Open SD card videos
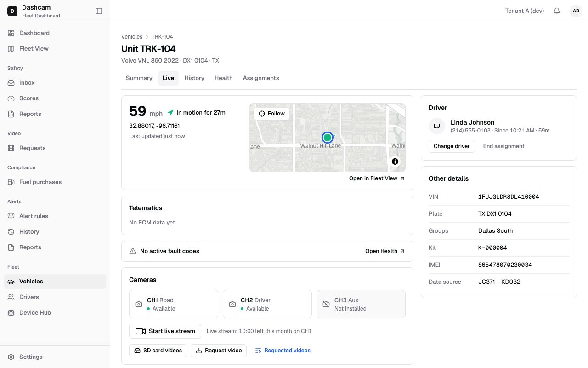This screenshot has width=588, height=368. click(158, 351)
